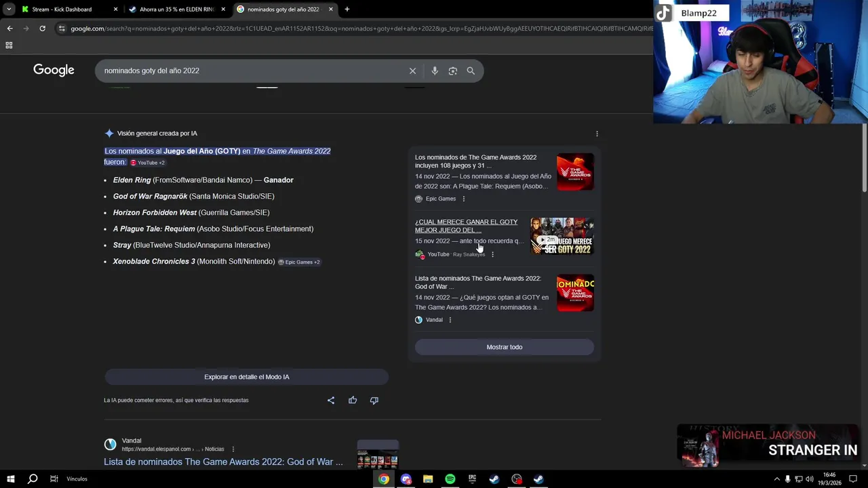Give thumbs up to the AI overview
This screenshot has height=488, width=868.
(353, 401)
